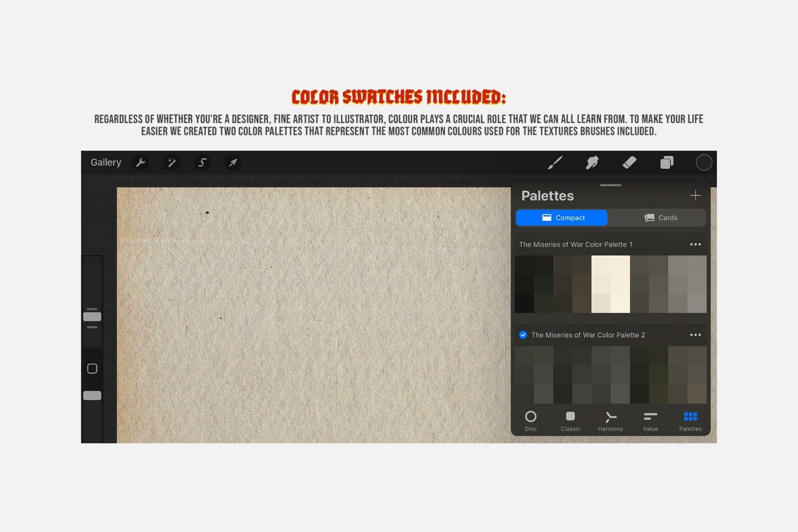The image size is (798, 532).
Task: Open options menu for Color Palette 1
Action: [x=695, y=244]
